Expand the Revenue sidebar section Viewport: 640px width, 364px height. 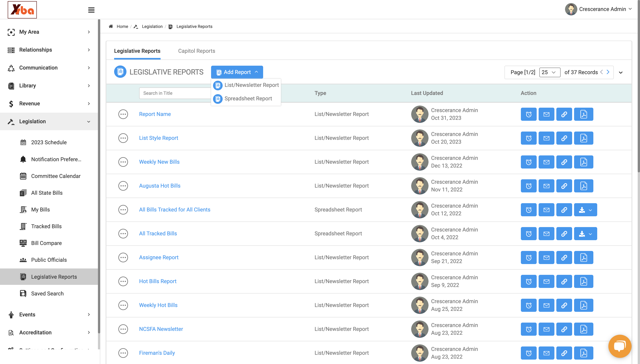point(49,103)
